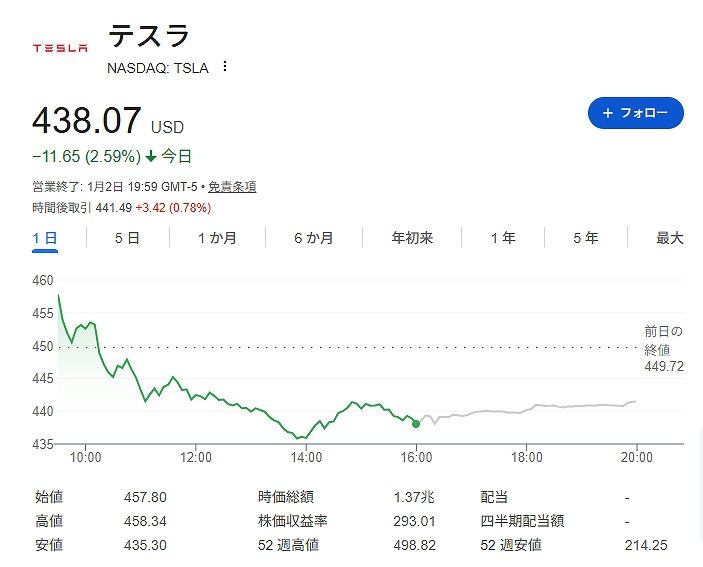This screenshot has height=567, width=703.
Task: Click the 438.07 stock price
Action: (87, 121)
